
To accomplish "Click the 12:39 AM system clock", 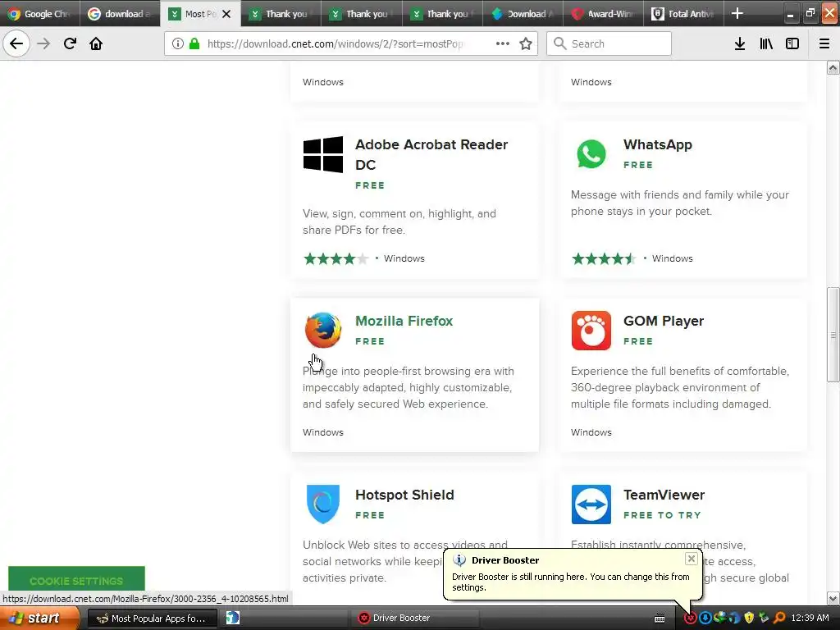I will pos(810,618).
